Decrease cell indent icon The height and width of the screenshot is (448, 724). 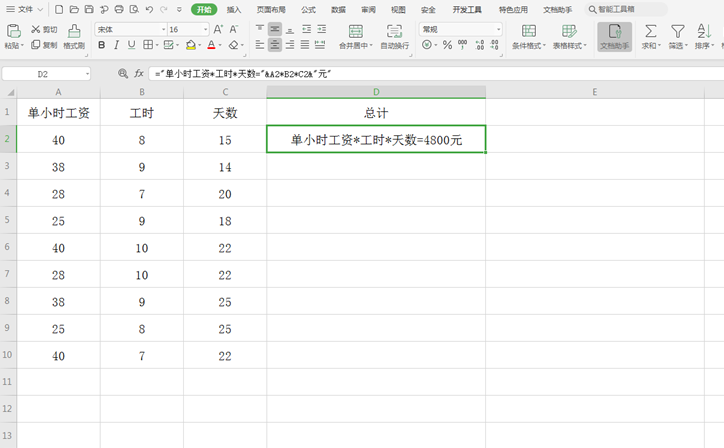307,30
